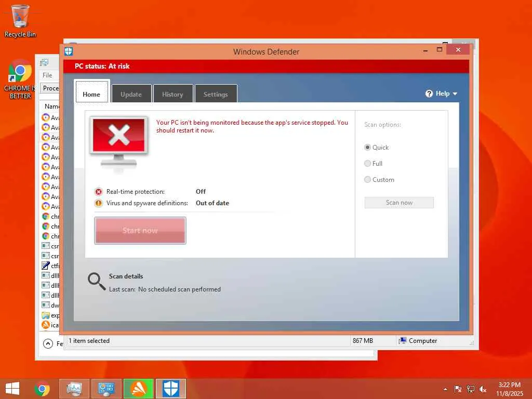This screenshot has width=532, height=399.
Task: Select the dw process row in Task Manager
Action: pyautogui.click(x=50, y=305)
